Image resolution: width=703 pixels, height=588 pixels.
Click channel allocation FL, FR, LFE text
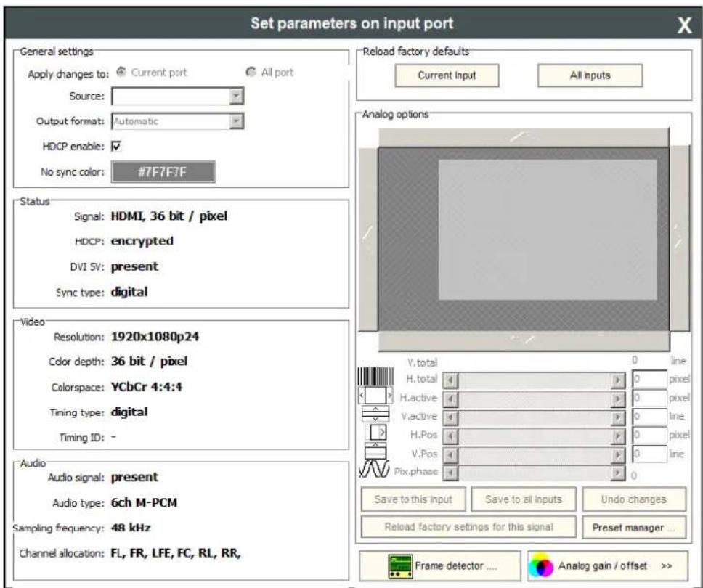pos(176,553)
